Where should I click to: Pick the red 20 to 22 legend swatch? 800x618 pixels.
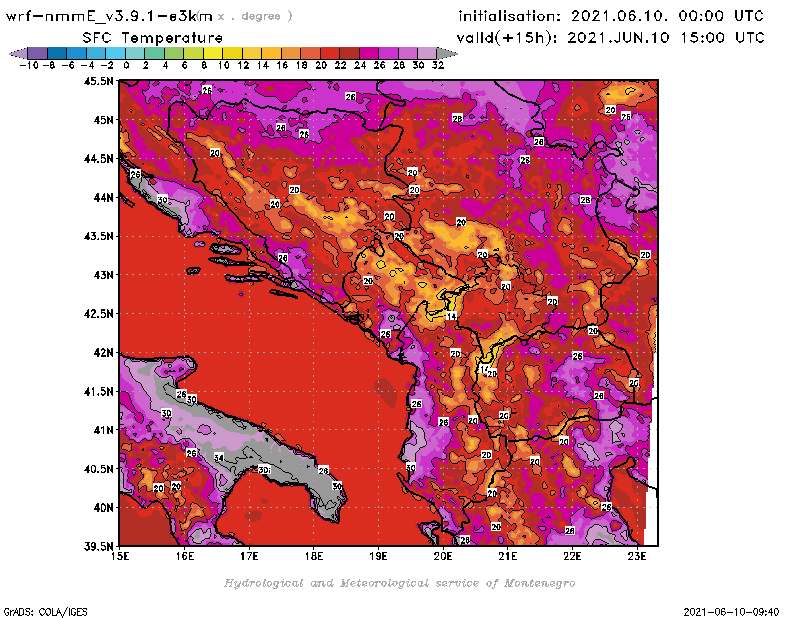[330, 53]
